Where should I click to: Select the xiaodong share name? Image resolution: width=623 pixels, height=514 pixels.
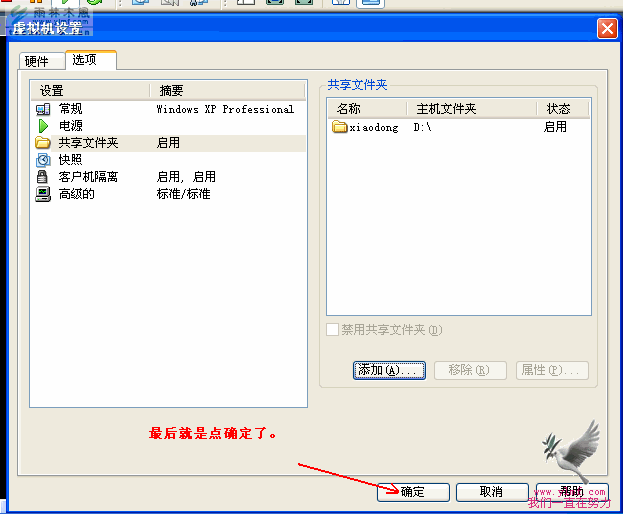point(374,128)
